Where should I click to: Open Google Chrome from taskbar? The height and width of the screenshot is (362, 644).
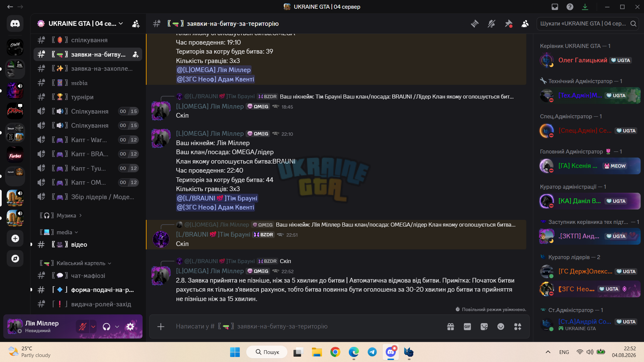335,352
